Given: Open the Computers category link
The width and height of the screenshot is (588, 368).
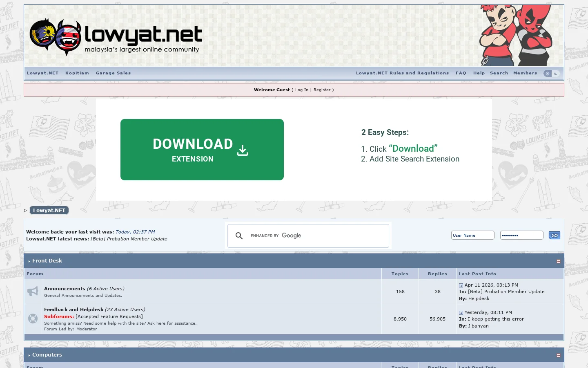Looking at the screenshot, I should coord(47,355).
